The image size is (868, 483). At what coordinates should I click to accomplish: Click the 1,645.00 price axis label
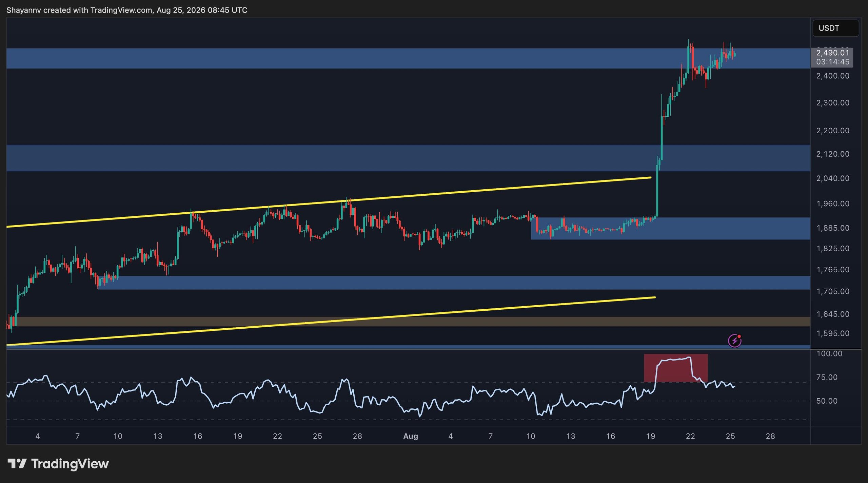coord(833,314)
